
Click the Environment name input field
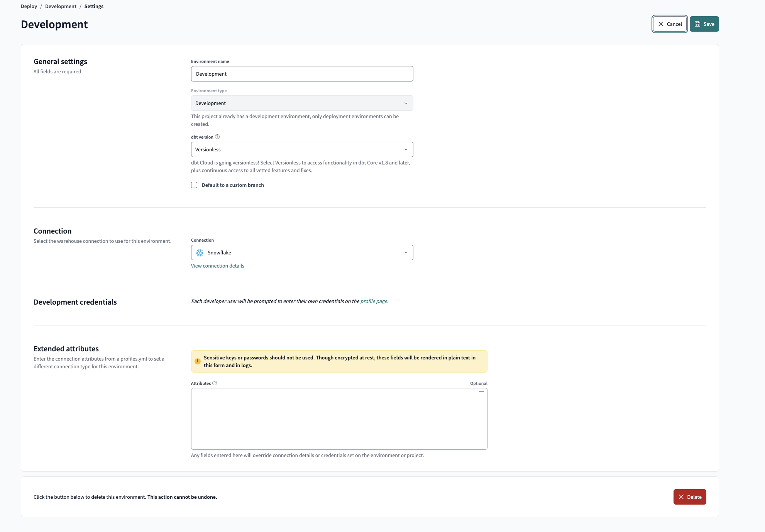tap(302, 73)
